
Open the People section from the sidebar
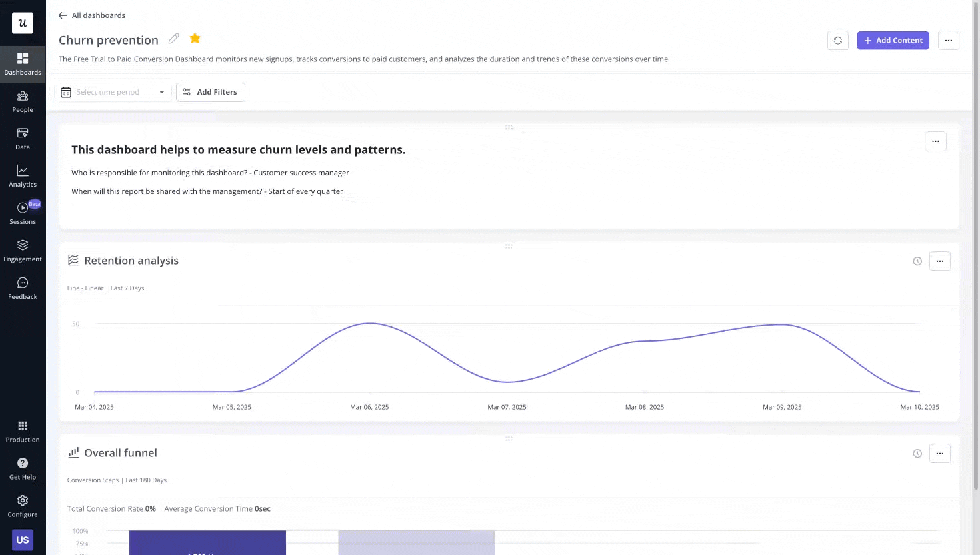pos(23,101)
